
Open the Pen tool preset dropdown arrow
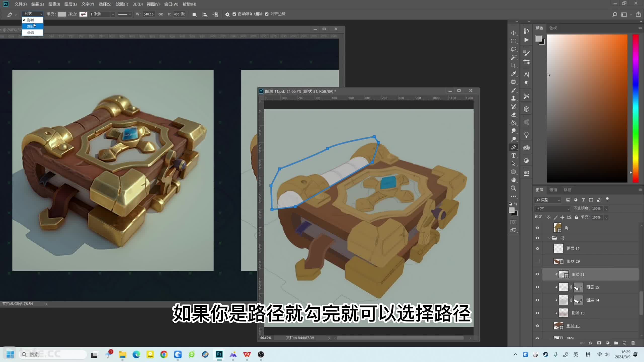(x=16, y=15)
